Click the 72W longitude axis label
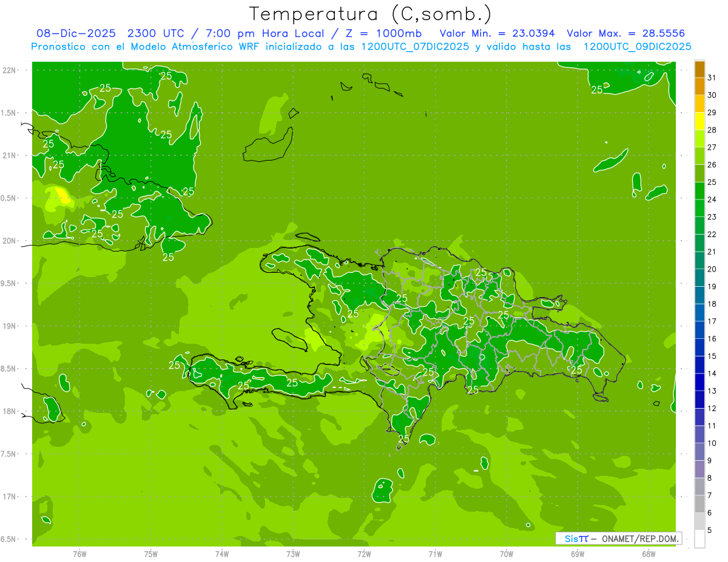The width and height of the screenshot is (728, 562). (364, 554)
